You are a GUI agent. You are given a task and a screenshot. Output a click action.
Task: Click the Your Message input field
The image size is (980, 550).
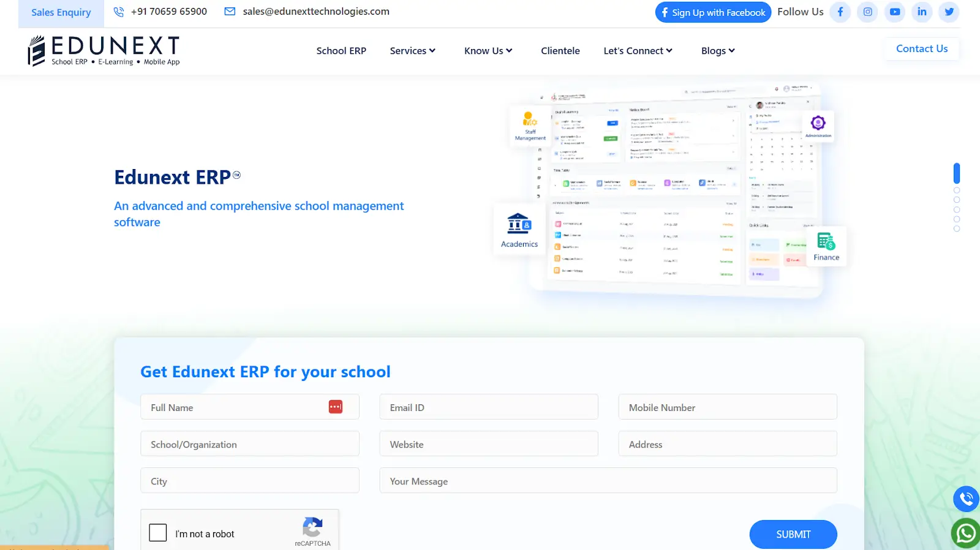click(x=608, y=480)
